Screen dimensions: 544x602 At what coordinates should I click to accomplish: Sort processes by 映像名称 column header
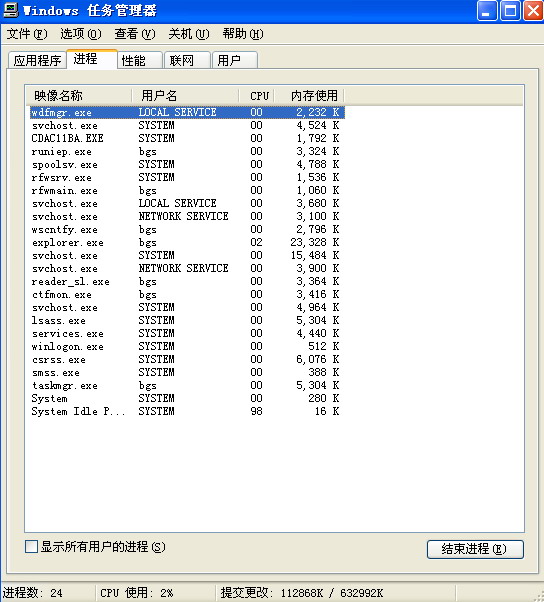pyautogui.click(x=79, y=95)
